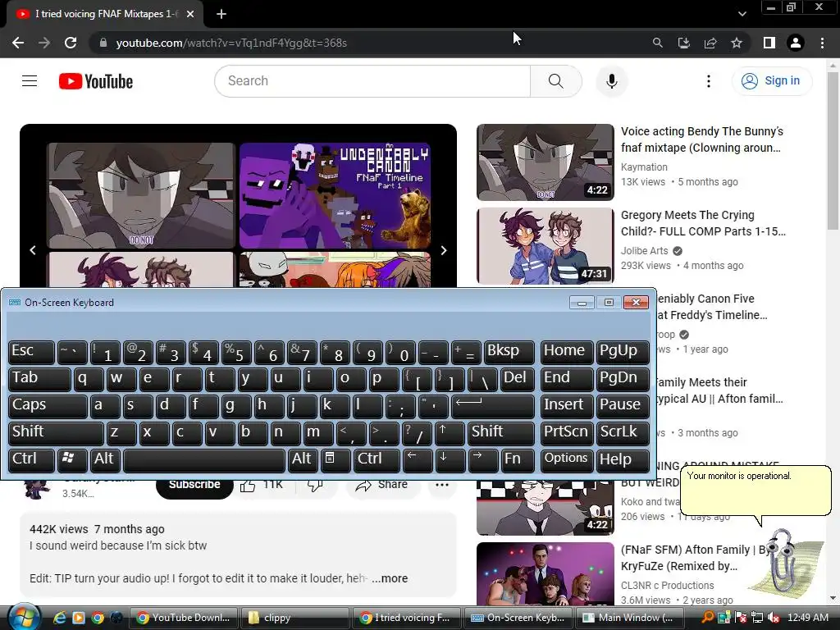Toggle left Alt on On-Screen Keyboard
Image resolution: width=840 pixels, height=630 pixels.
[x=104, y=460]
